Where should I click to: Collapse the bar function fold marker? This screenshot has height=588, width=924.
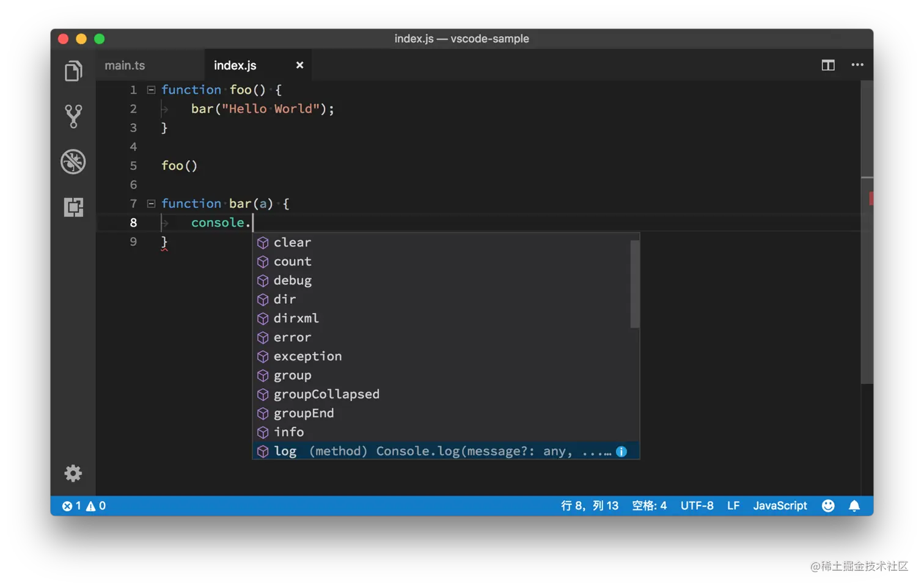point(151,204)
